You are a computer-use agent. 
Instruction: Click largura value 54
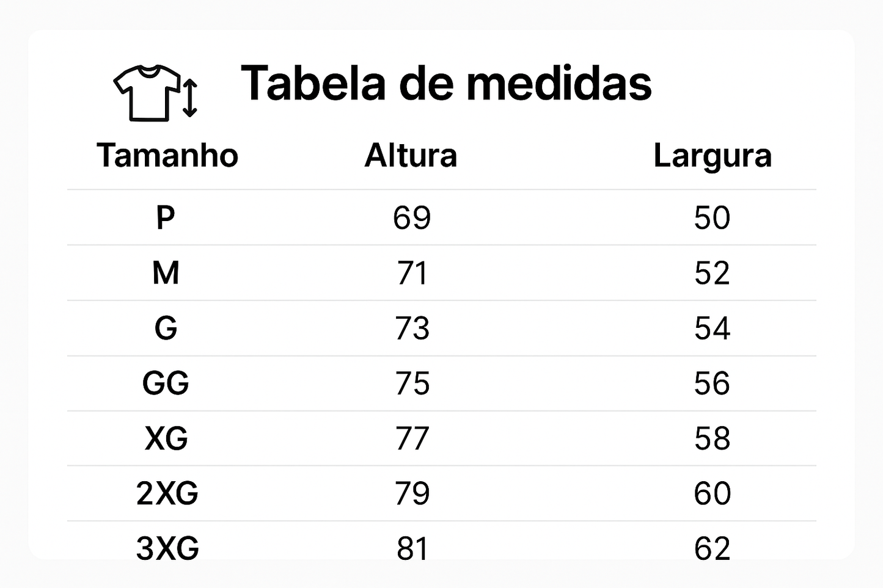(712, 328)
